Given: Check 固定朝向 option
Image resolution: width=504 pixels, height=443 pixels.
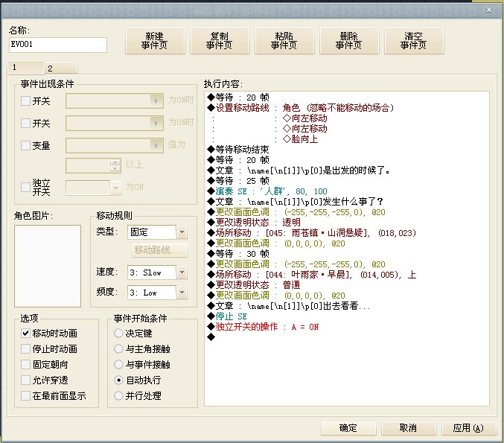Looking at the screenshot, I should 25,364.
